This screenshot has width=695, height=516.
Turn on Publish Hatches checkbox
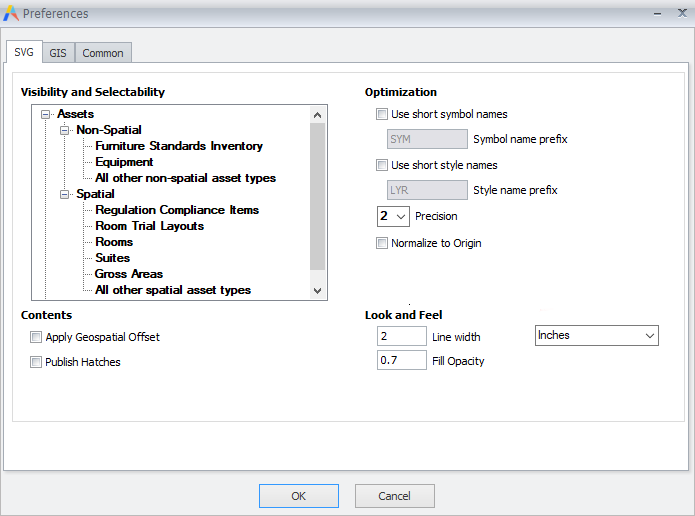(37, 362)
